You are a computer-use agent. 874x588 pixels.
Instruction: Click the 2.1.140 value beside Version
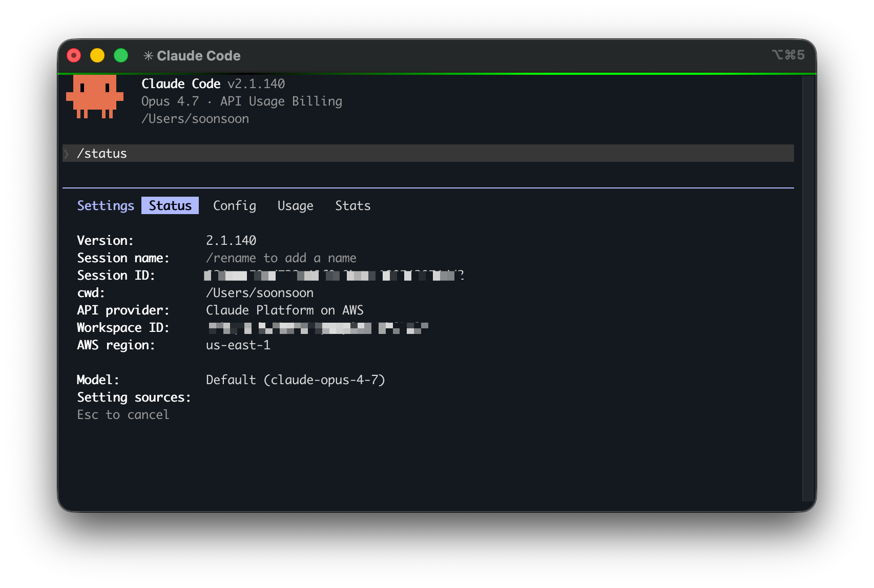[231, 240]
